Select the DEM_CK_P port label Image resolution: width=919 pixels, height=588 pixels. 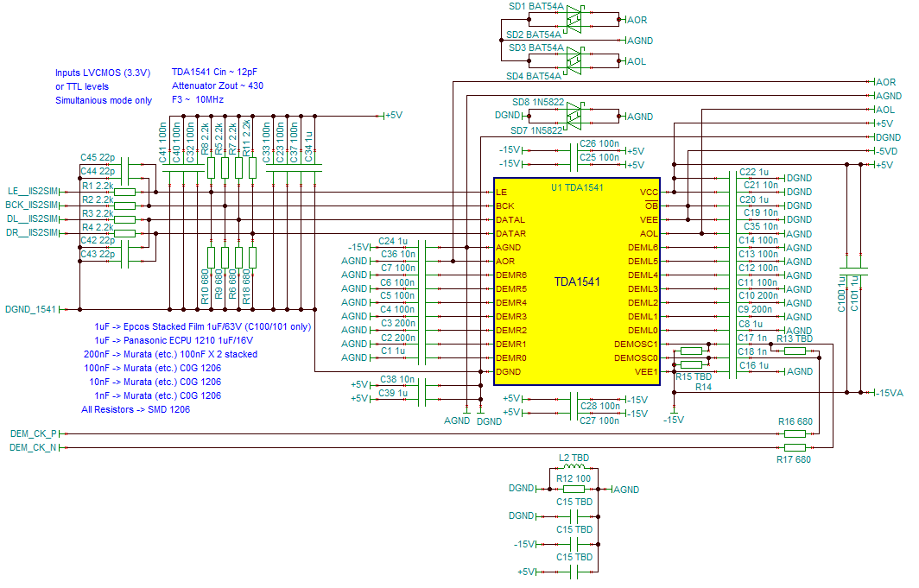pyautogui.click(x=34, y=434)
